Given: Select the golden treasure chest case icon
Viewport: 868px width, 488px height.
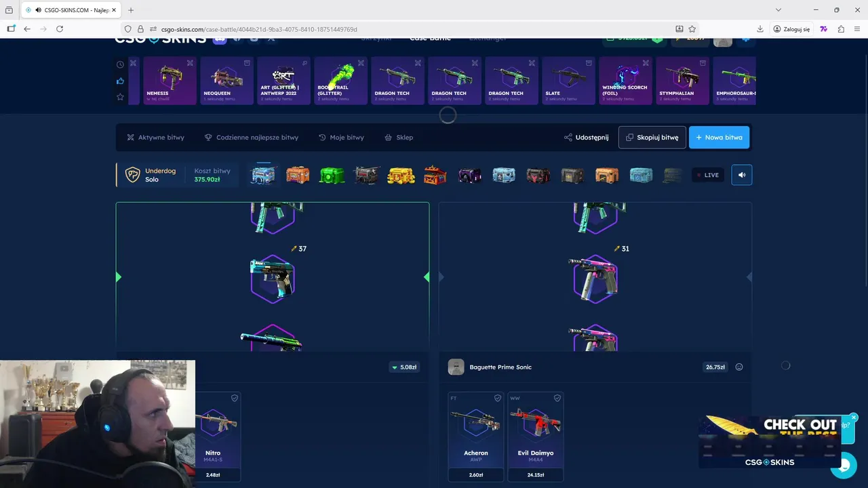Looking at the screenshot, I should pyautogui.click(x=401, y=175).
